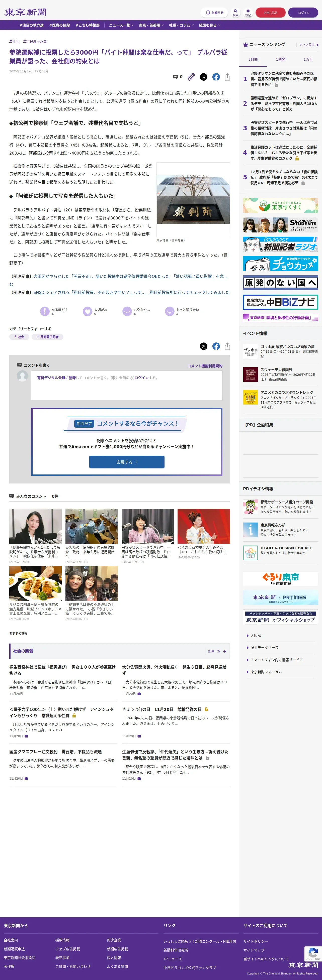Select the 1週間 ranking tab
This screenshot has height=980, width=322.
tap(280, 59)
